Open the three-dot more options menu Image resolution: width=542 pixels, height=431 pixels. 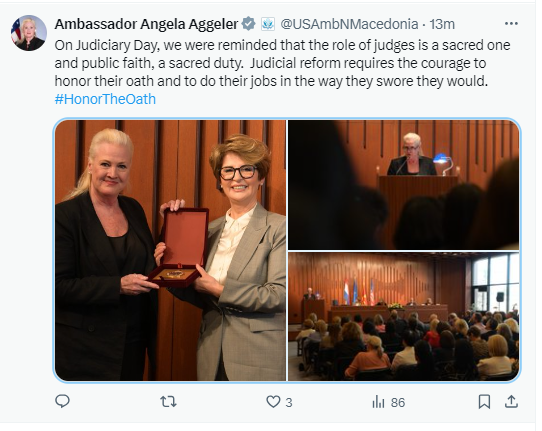[x=511, y=24]
